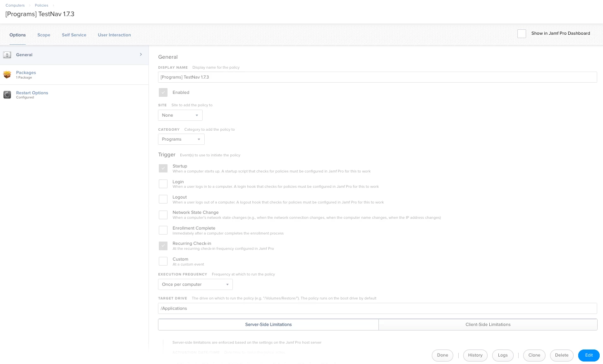Image resolution: width=603 pixels, height=364 pixels.
Task: Click the General section icon in sidebar
Action: 7,55
